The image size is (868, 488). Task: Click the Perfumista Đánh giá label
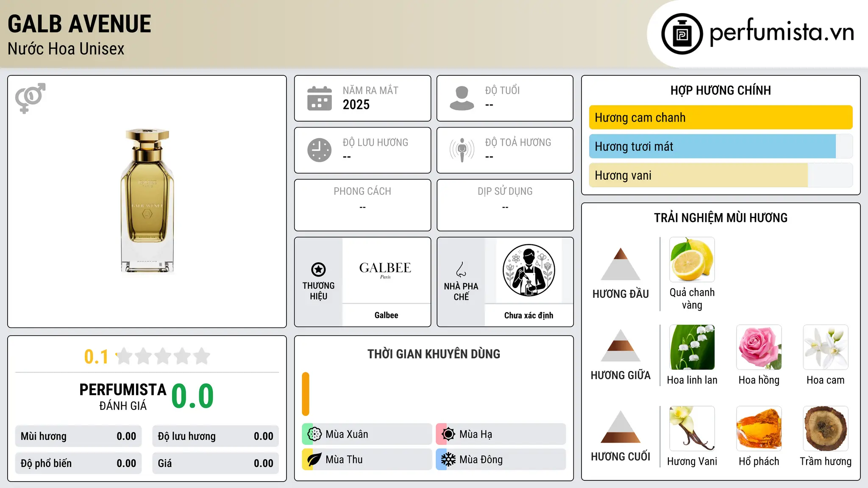pos(123,397)
